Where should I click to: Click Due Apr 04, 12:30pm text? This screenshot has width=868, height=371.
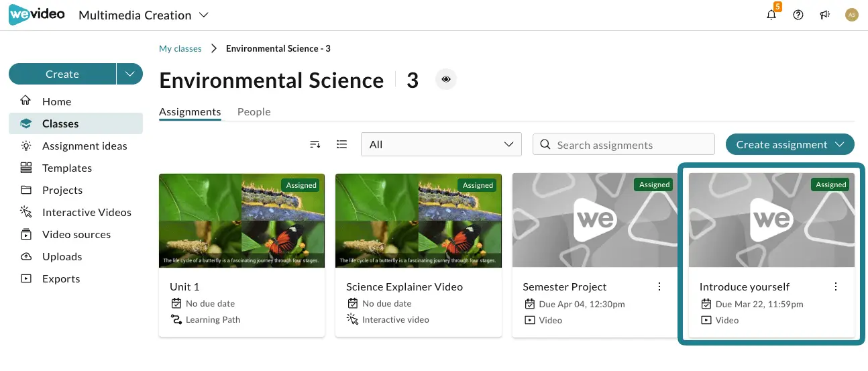(582, 304)
